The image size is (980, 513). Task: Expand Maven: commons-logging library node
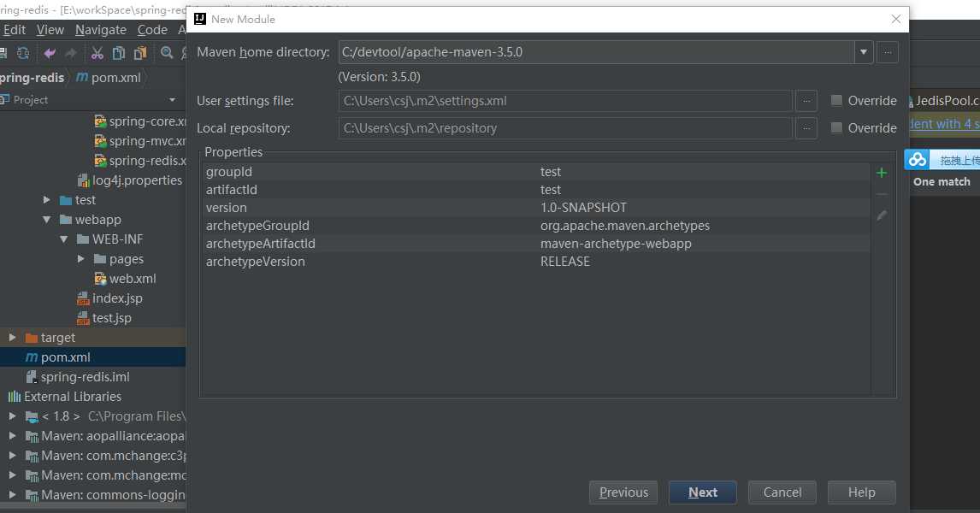13,495
